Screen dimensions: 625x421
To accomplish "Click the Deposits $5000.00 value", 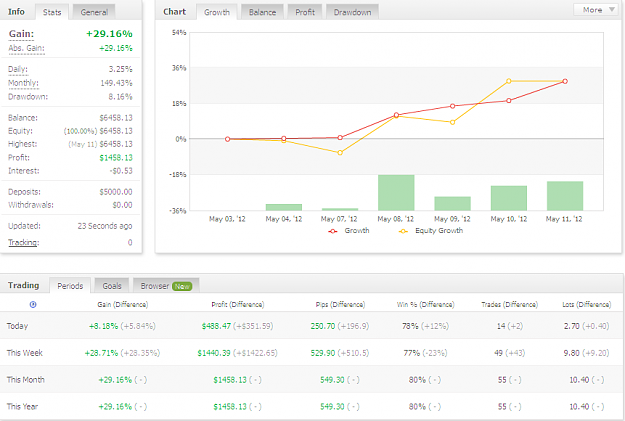I will pos(116,192).
